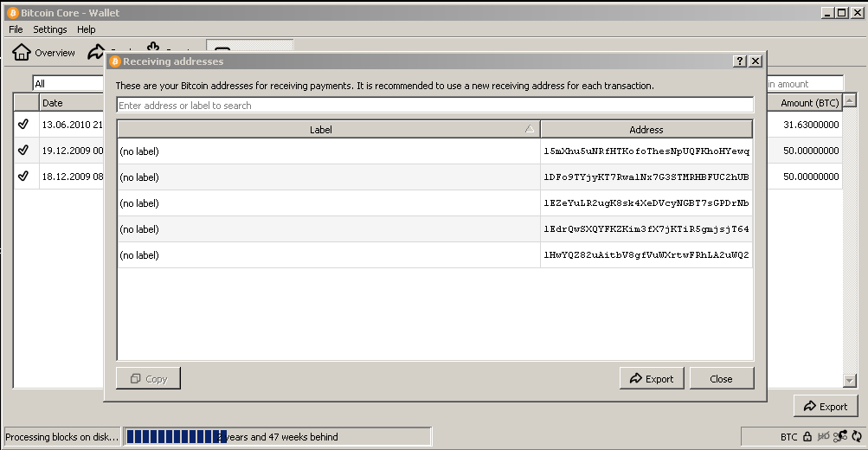868x450 pixels.
Task: Minimize the Bitcoin Core window
Action: pos(827,13)
